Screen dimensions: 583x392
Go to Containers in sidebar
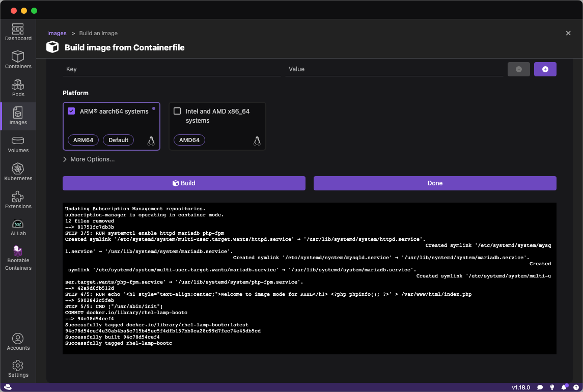pos(18,60)
